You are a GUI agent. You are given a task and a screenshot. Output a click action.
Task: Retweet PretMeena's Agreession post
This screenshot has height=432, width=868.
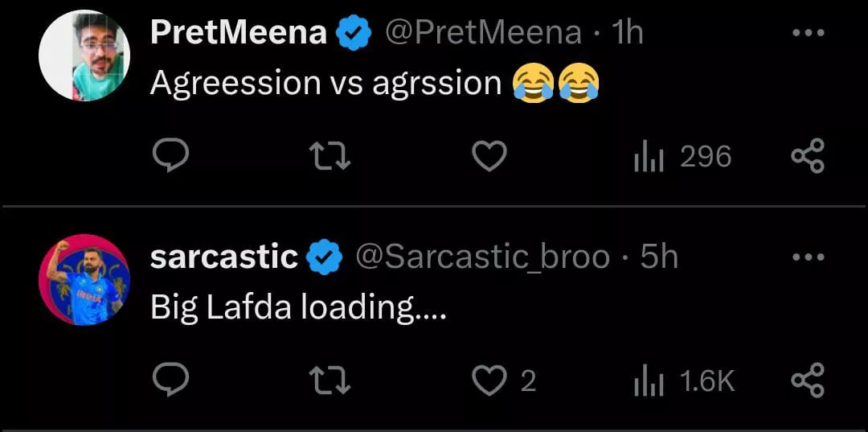pos(331,156)
